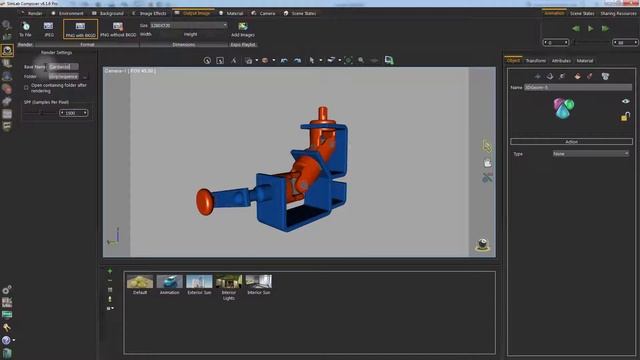Increase the animation end frame stepper
Screen dimensions: 640x360
(635, 42)
